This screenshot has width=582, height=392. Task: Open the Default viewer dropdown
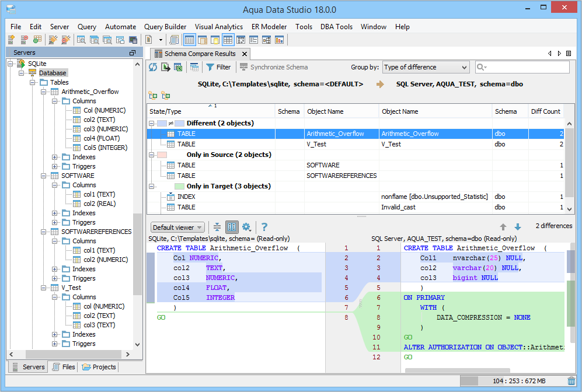pos(177,228)
